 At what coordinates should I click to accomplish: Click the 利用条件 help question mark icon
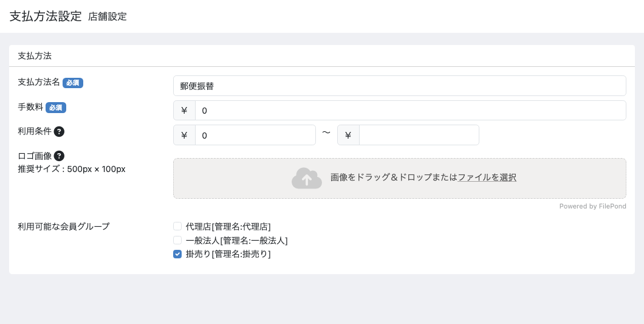pyautogui.click(x=59, y=131)
